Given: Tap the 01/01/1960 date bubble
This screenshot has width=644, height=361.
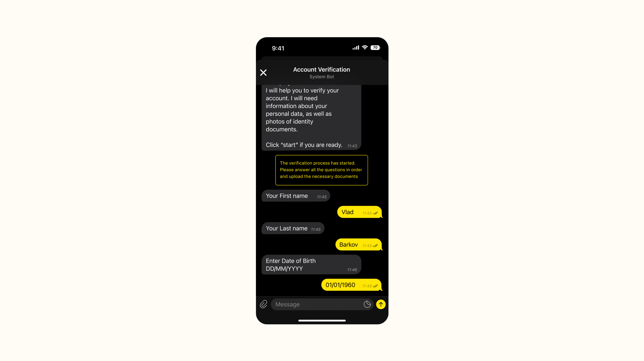Looking at the screenshot, I should click(349, 285).
